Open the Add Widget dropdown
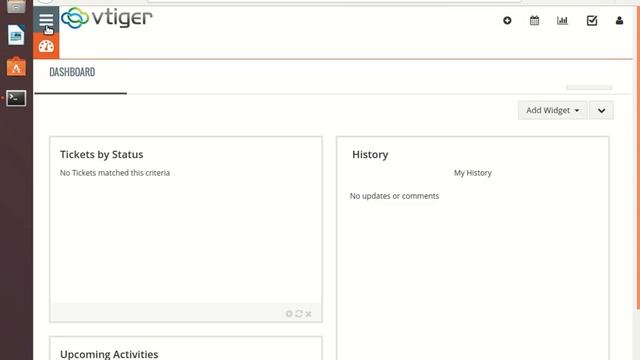The height and width of the screenshot is (360, 640). click(x=553, y=110)
